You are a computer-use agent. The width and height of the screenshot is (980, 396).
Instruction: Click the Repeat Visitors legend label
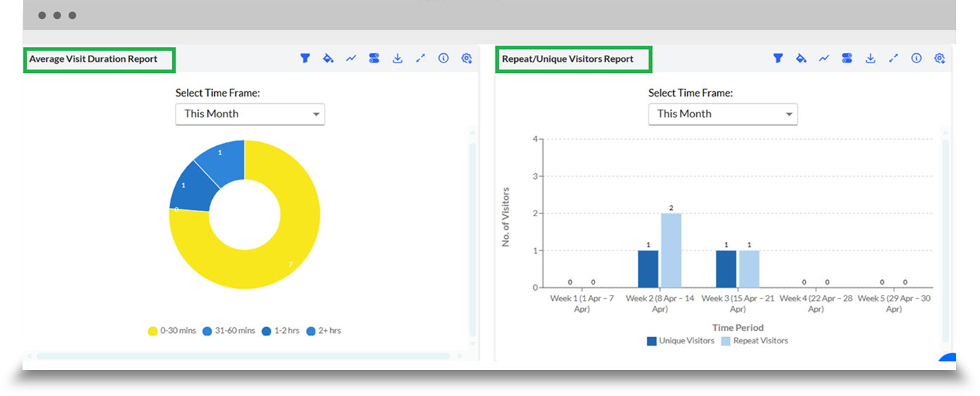coord(760,341)
